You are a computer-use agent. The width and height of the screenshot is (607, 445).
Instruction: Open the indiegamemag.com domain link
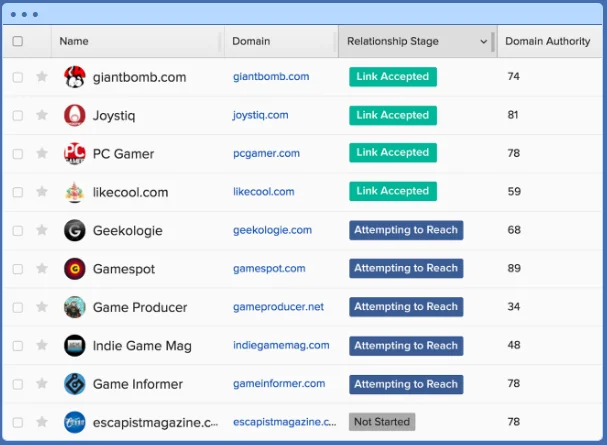point(281,345)
